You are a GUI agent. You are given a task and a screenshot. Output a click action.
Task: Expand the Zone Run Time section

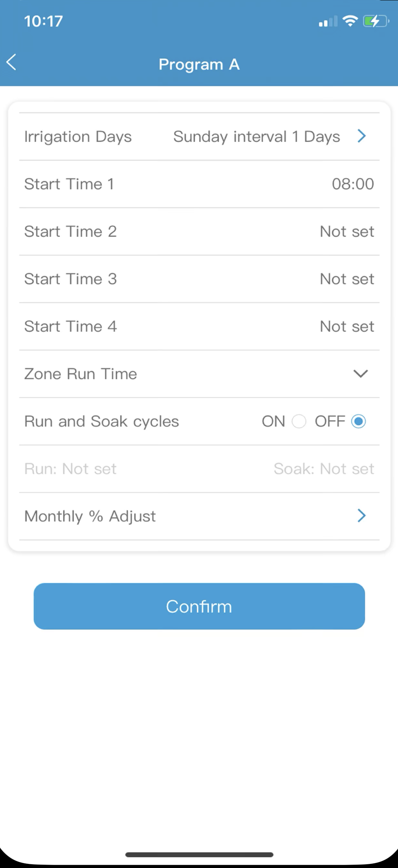click(x=360, y=374)
